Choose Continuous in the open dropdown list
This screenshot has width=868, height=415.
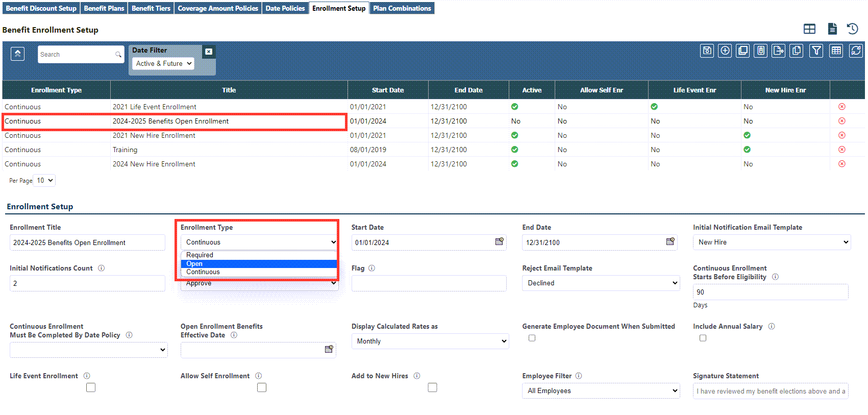click(x=259, y=272)
